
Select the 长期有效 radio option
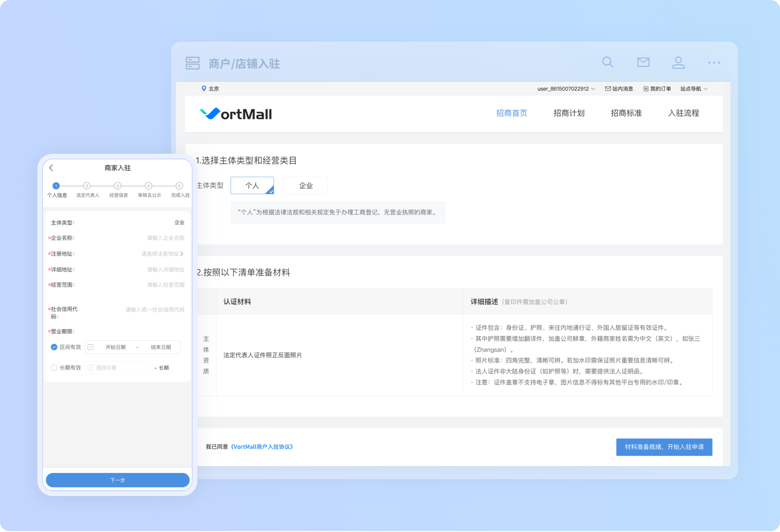point(54,368)
